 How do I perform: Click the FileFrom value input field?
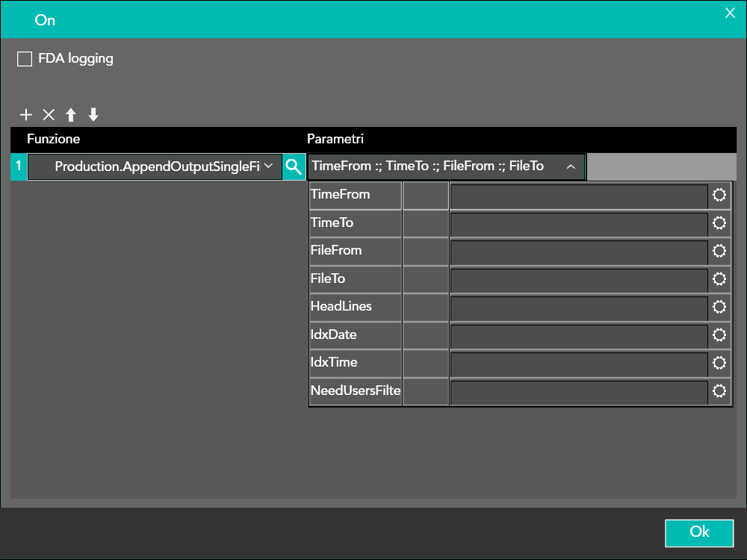coord(578,252)
